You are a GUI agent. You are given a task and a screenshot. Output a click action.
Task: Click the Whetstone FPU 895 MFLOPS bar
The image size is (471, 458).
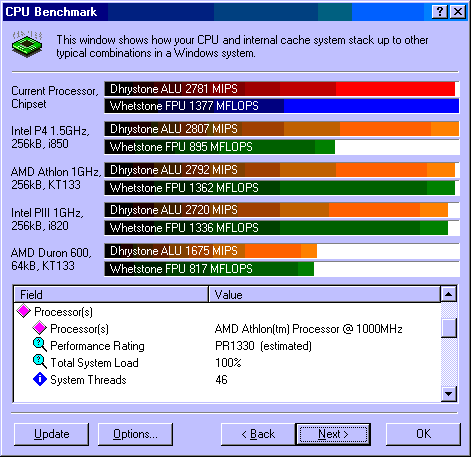click(282, 147)
